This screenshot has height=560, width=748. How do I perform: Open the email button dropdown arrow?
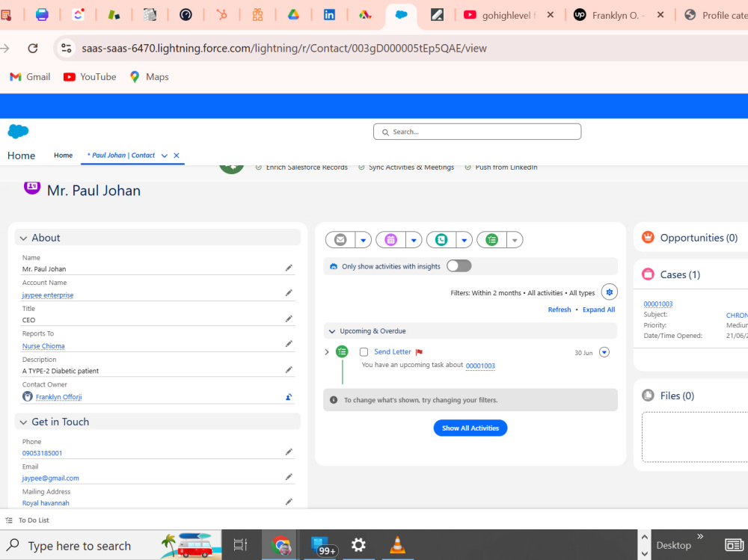(x=363, y=240)
